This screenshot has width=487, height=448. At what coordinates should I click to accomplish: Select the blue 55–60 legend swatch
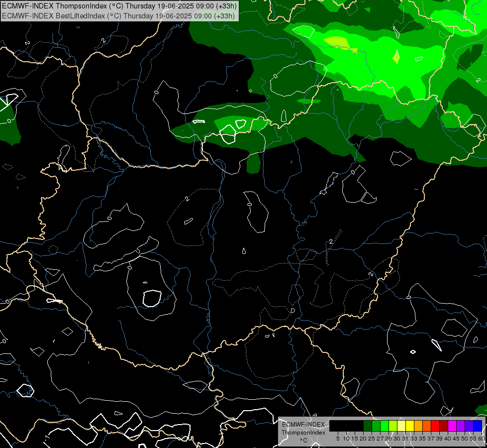pos(478,426)
